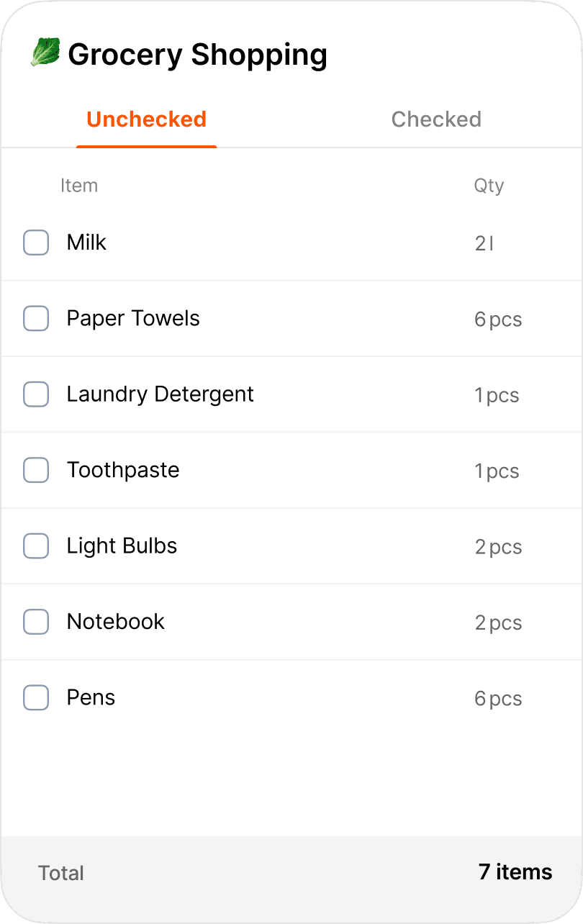Check the Pens checkbox
Screen dimensions: 583x924
pos(36,698)
